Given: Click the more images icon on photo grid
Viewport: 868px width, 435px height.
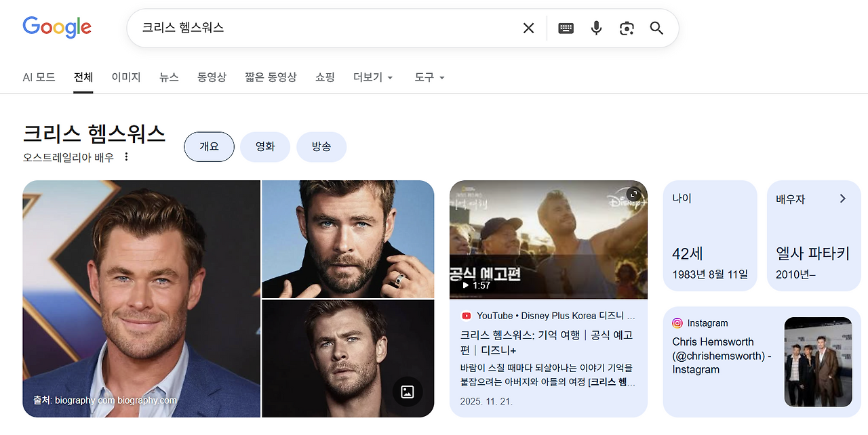Looking at the screenshot, I should (408, 392).
